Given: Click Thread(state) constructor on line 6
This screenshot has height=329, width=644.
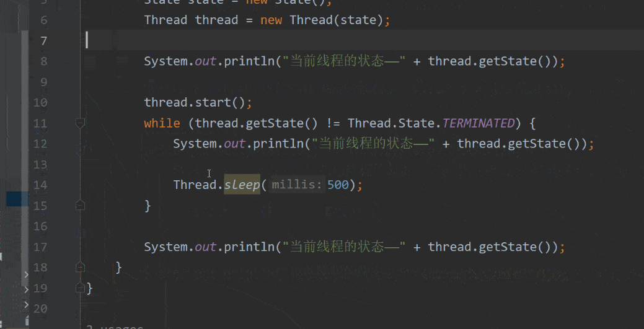Looking at the screenshot, I should click(x=336, y=20).
